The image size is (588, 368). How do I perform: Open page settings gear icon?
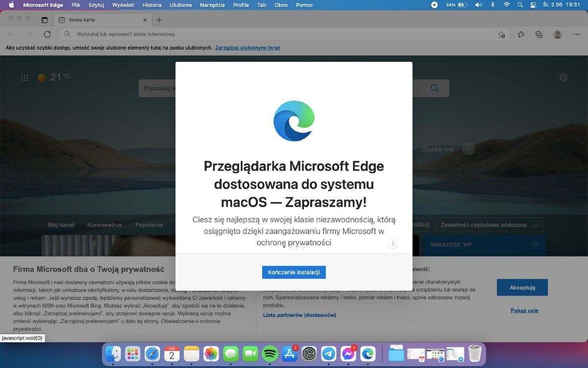[563, 78]
